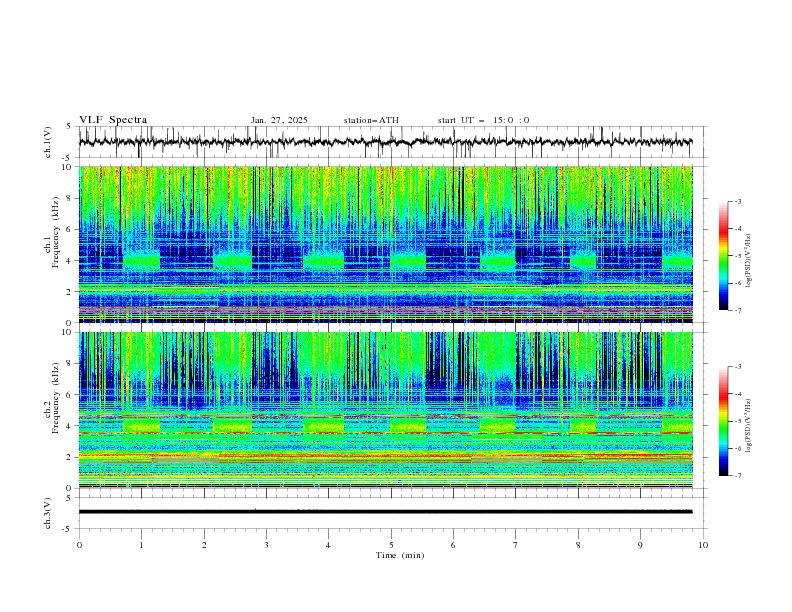This screenshot has height=612, width=792.
Task: Click the "8" kHz tick on ch.2 frequency axis
Action: tap(70, 364)
